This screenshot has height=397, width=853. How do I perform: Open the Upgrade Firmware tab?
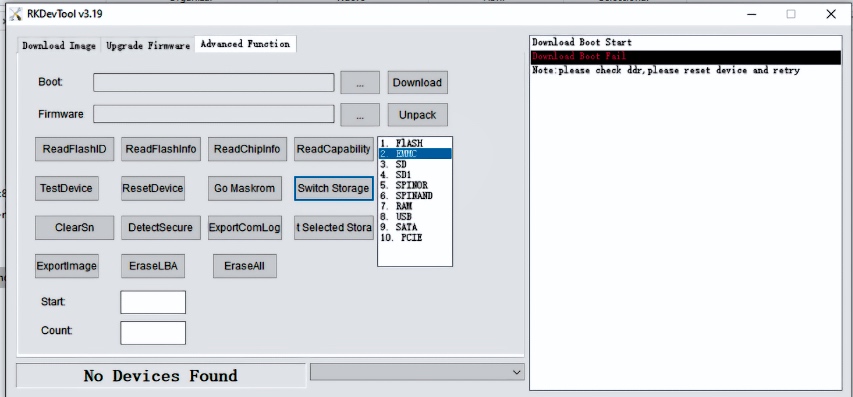pyautogui.click(x=148, y=46)
